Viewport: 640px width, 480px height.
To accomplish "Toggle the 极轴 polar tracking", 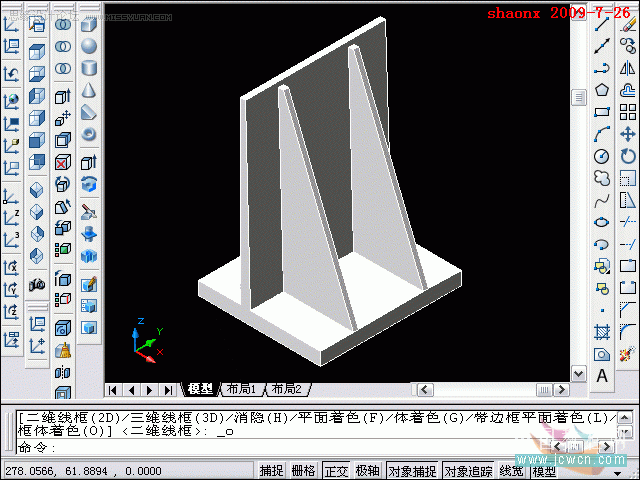I will (367, 471).
